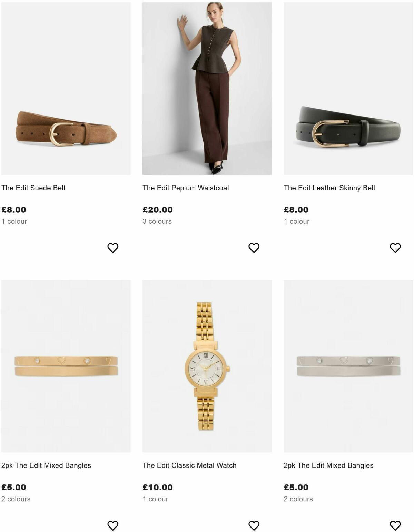This screenshot has height=532, width=414.
Task: Wishlist The Edit Classic Metal Watch
Action: (x=255, y=524)
